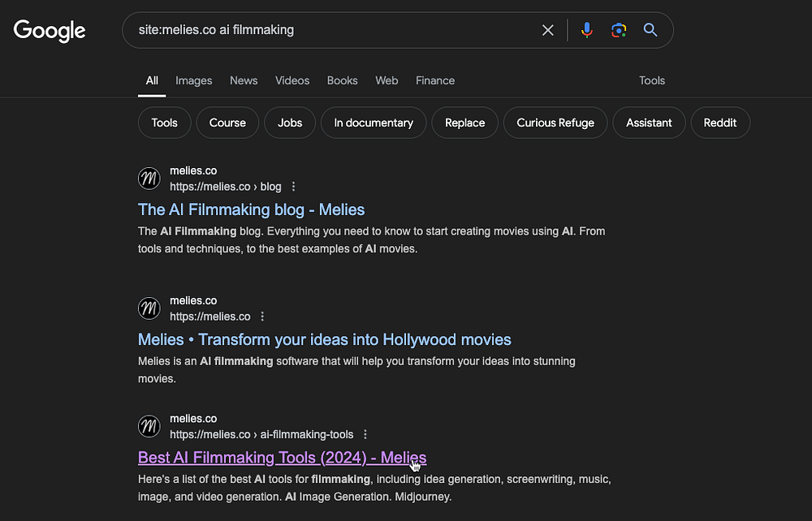Click the Google logo
Image resolution: width=812 pixels, height=521 pixels.
(x=50, y=31)
